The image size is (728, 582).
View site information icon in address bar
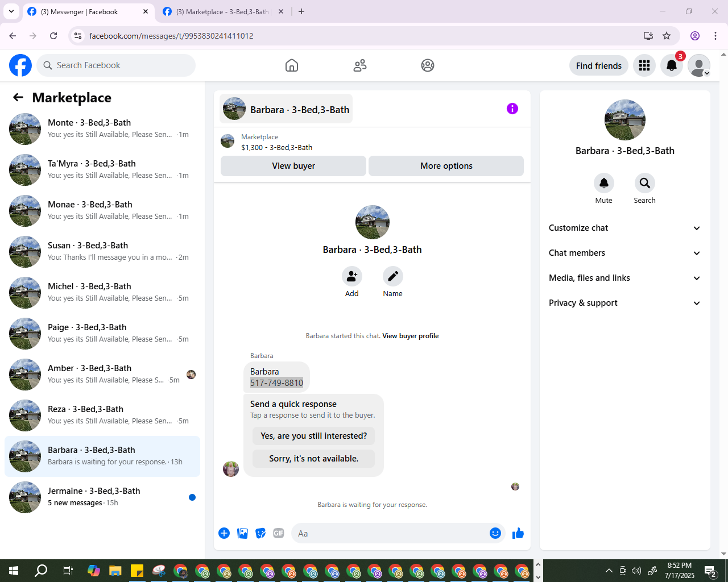(x=78, y=36)
